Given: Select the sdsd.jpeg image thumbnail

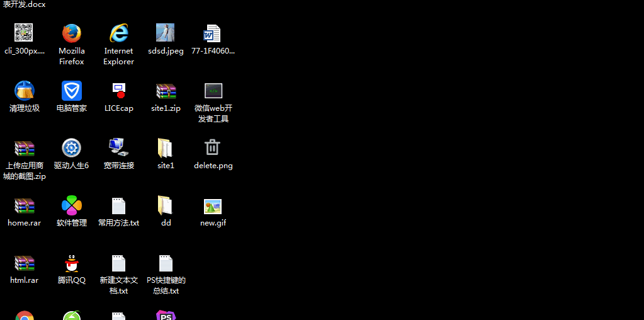Looking at the screenshot, I should click(166, 33).
